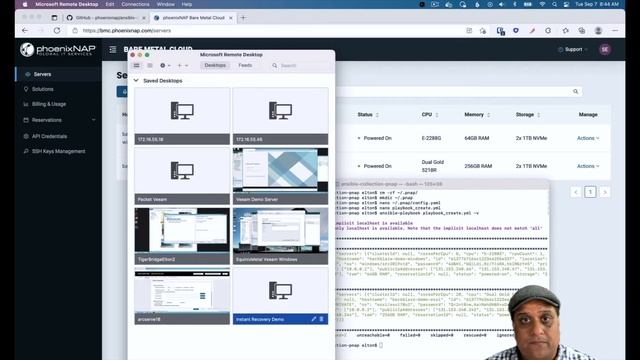Sort servers by Storage column

[528, 115]
